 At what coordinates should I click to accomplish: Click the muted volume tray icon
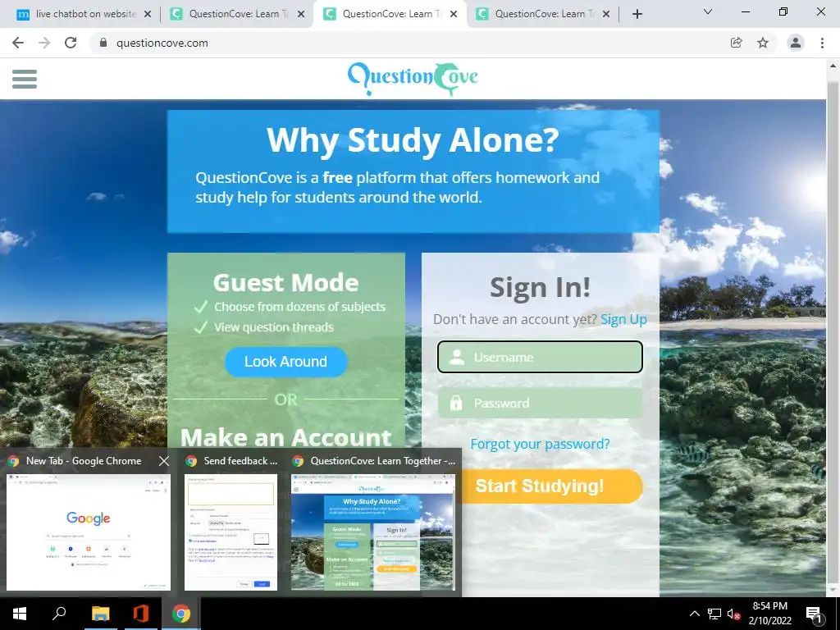734,614
